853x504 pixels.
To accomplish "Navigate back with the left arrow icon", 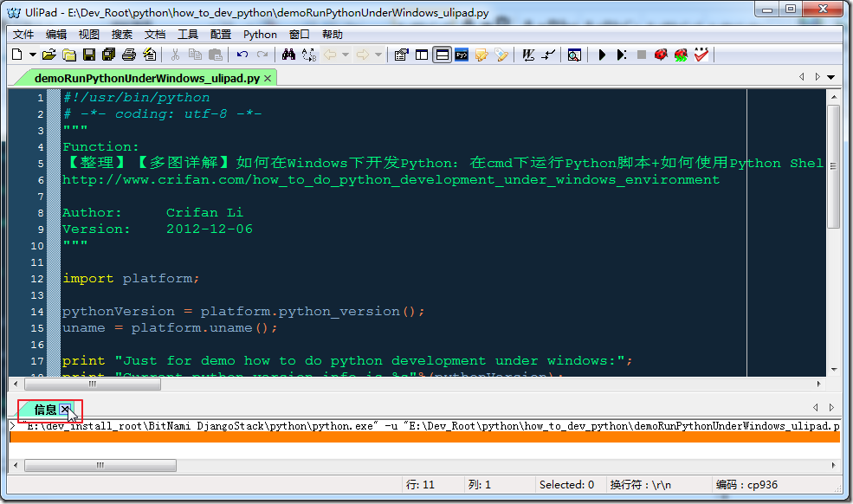I will pos(330,55).
